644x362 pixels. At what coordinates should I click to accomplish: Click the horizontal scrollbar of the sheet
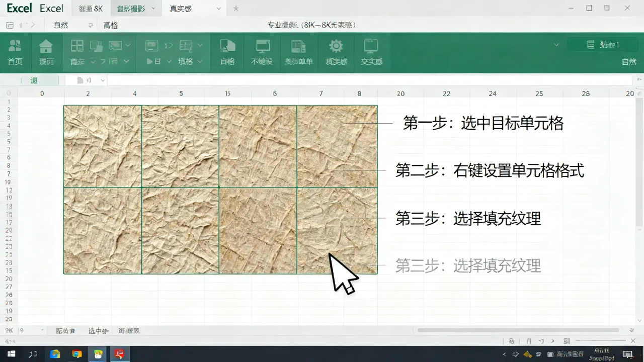[x=518, y=330]
